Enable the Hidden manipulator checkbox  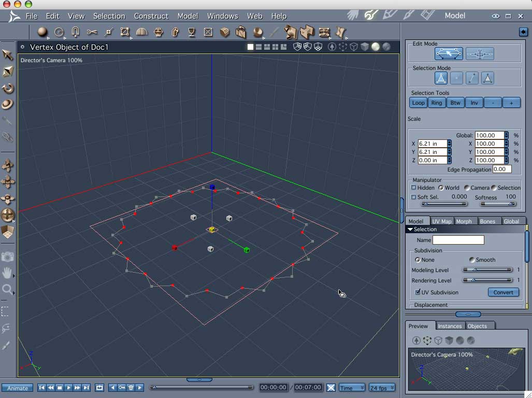pyautogui.click(x=413, y=187)
